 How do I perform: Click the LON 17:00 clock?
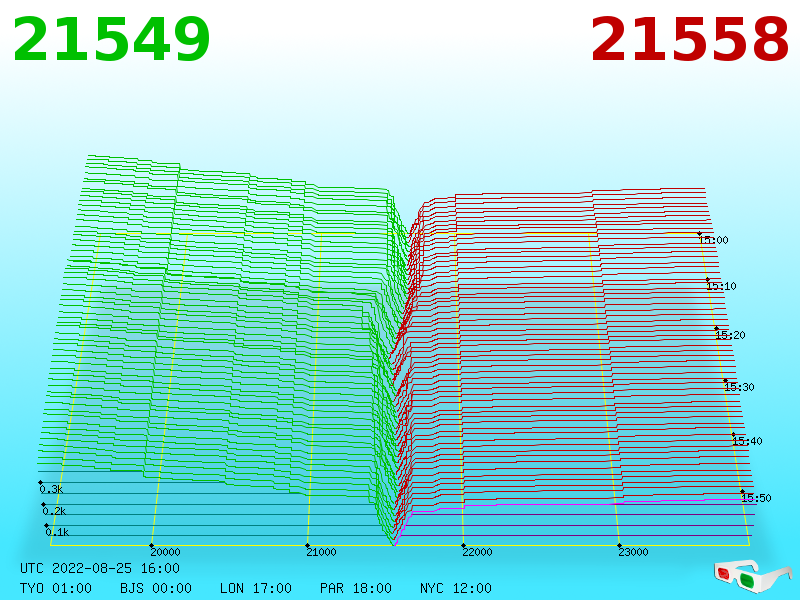pos(256,588)
